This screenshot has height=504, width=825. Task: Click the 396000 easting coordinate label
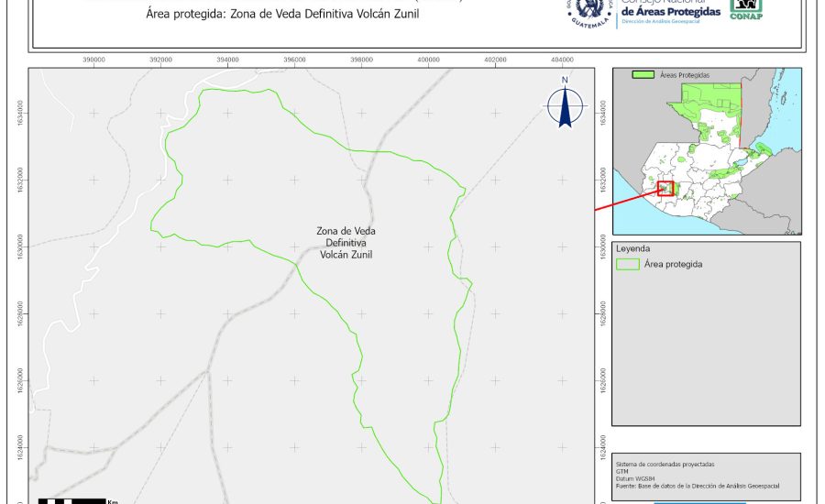pyautogui.click(x=294, y=60)
